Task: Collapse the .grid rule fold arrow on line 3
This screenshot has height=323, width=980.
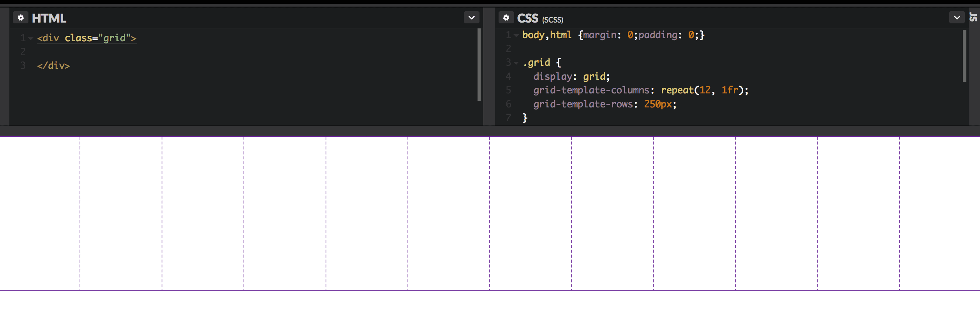Action: [x=516, y=63]
